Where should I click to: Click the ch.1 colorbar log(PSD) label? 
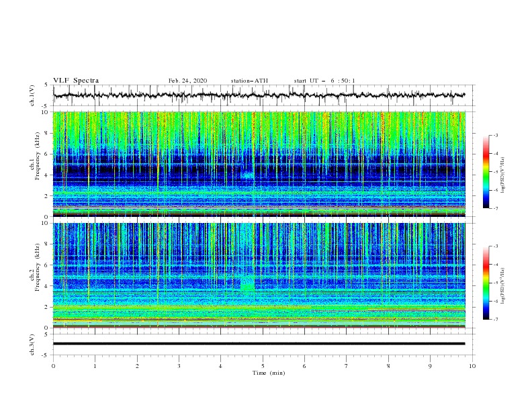pyautogui.click(x=503, y=175)
